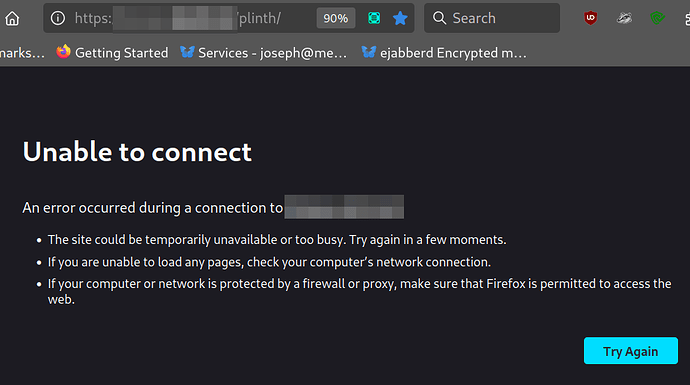Click the Firefox logo beside Getting Started
The image size is (690, 385).
[x=63, y=52]
